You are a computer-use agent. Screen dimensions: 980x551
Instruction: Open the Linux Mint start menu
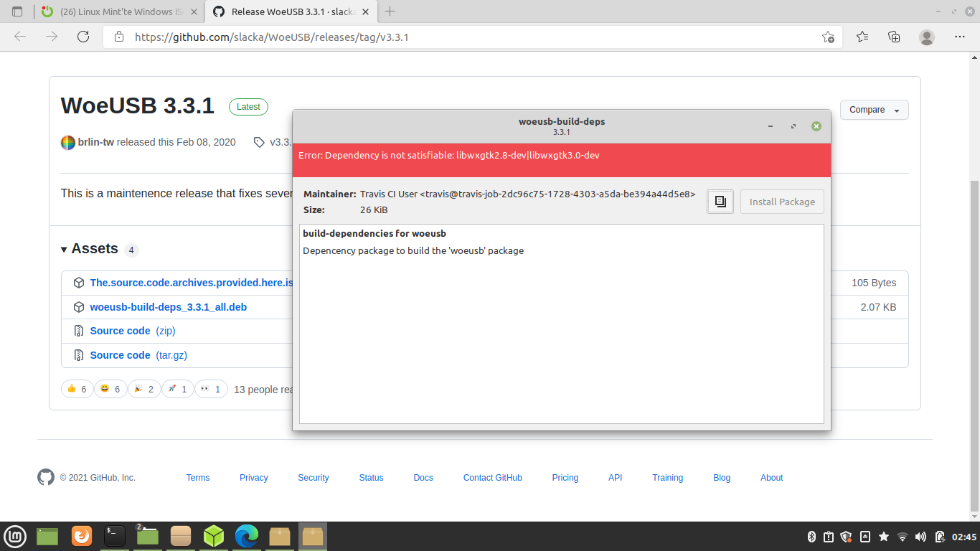tap(15, 536)
